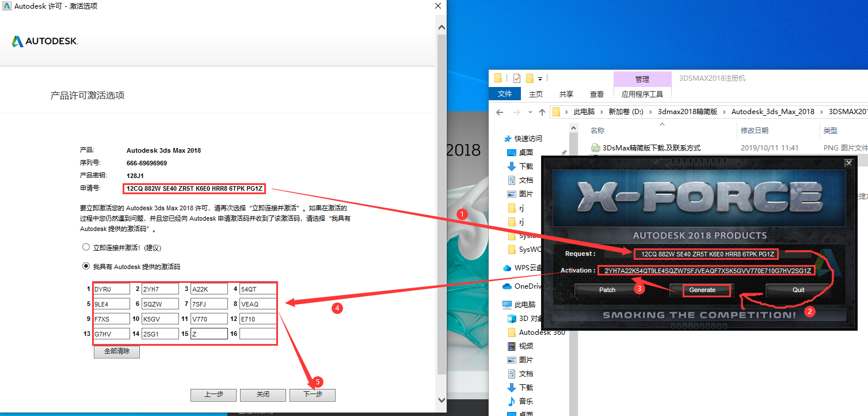Click the scroll-up arrow of the activation dialog scrollbar
This screenshot has width=868, height=416.
441,27
